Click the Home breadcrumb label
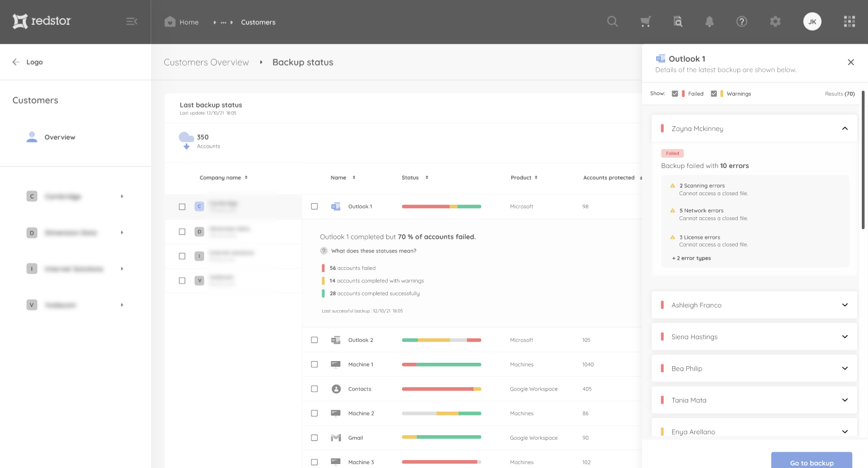This screenshot has width=868, height=468. [189, 22]
